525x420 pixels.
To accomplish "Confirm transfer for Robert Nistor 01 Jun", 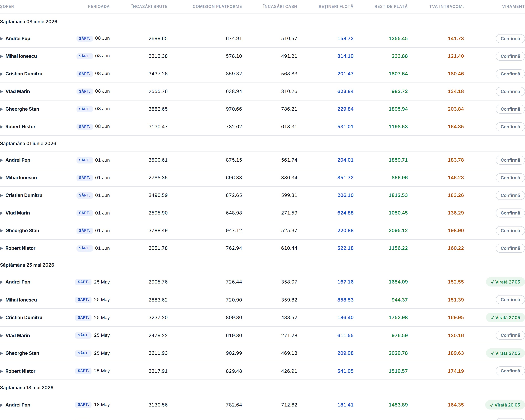I will pyautogui.click(x=510, y=248).
